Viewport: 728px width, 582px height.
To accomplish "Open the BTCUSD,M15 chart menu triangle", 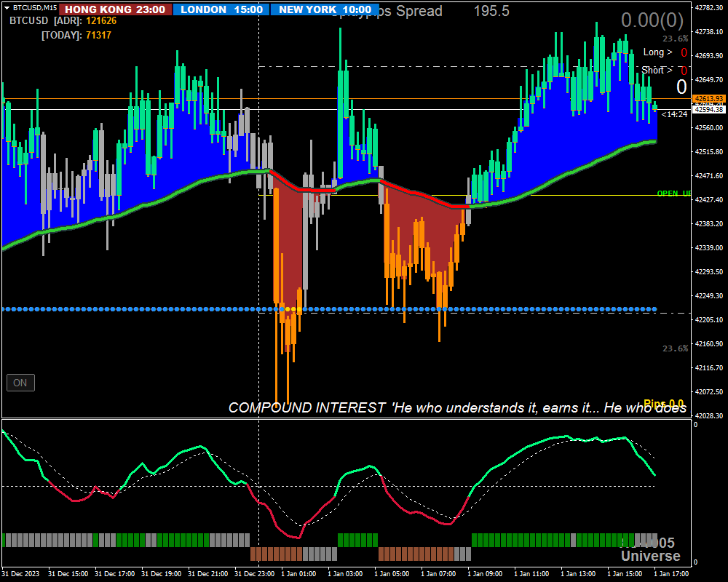I will pyautogui.click(x=6, y=8).
